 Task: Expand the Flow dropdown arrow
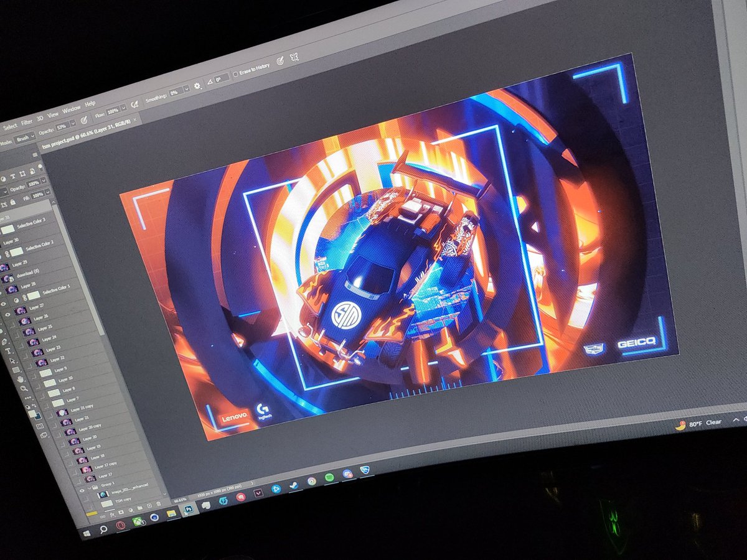coord(124,108)
